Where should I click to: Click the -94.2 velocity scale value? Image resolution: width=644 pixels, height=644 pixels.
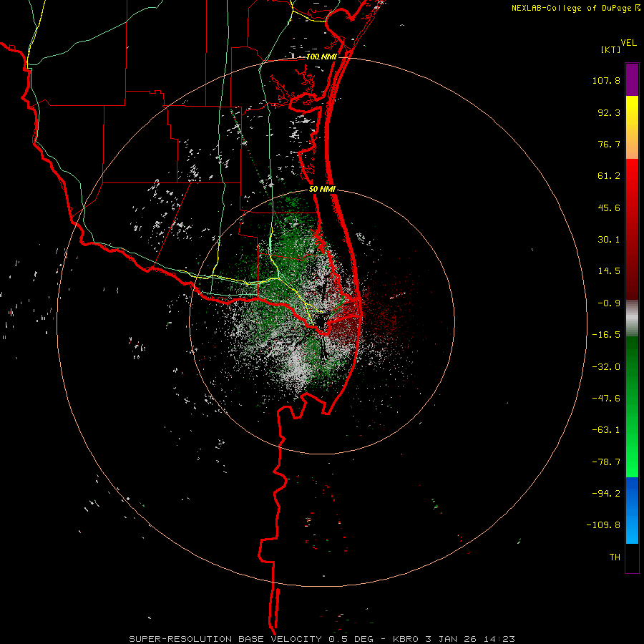click(606, 493)
